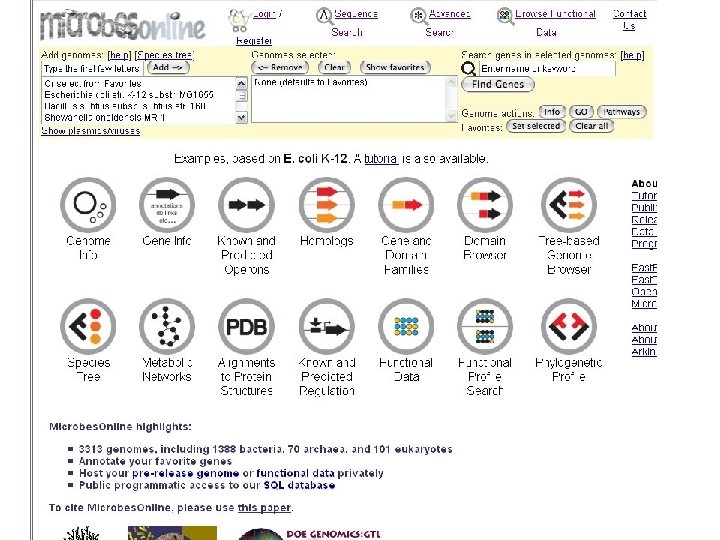This screenshot has height=540, width=720.
Task: Open help link for gene search
Action: 632,55
